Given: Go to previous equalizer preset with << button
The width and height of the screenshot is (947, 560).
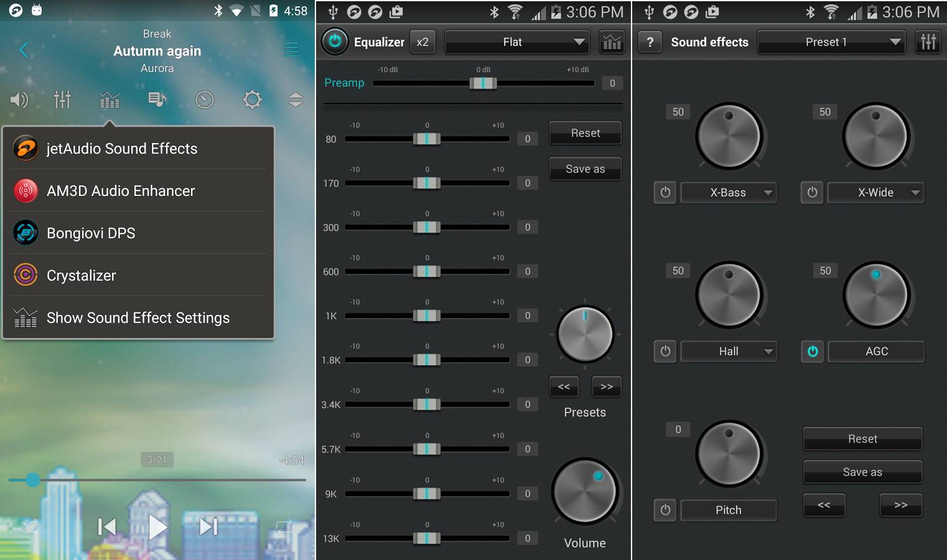Looking at the screenshot, I should [564, 387].
